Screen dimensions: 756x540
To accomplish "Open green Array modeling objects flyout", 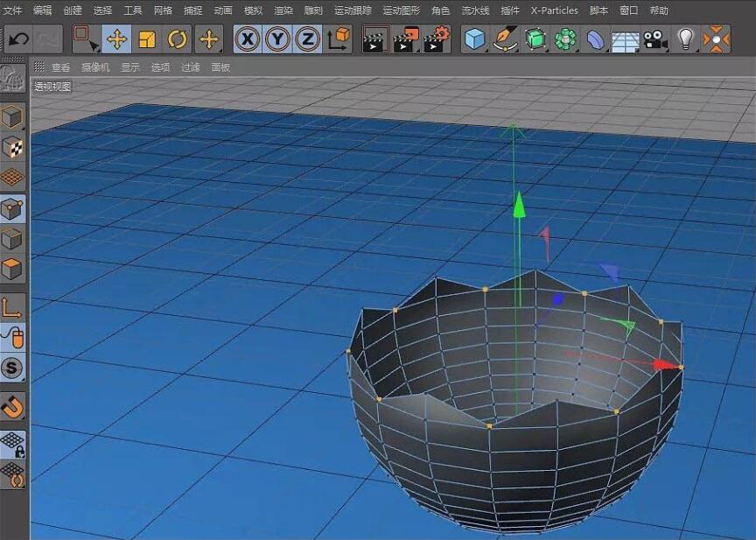I will (x=565, y=39).
